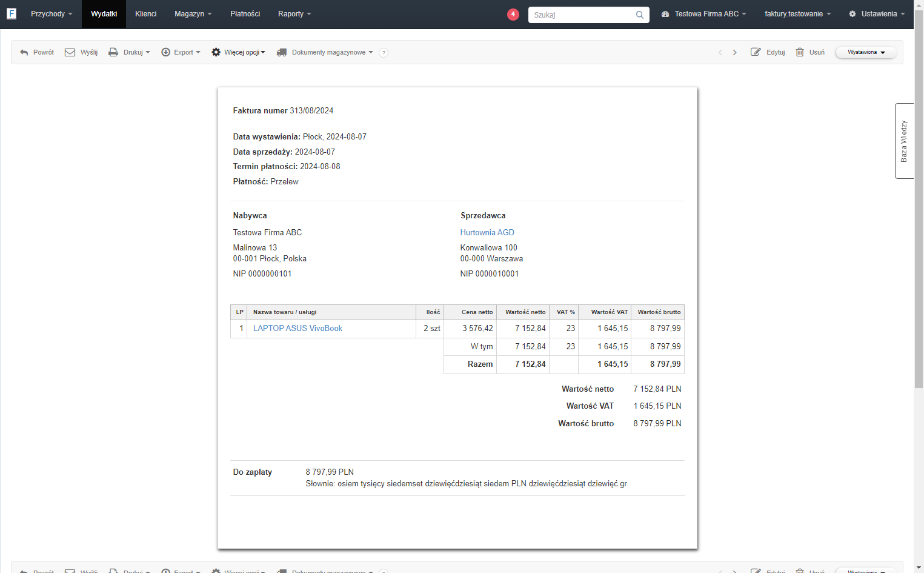Click the Dokumenty magazynowe label text
Image resolution: width=924 pixels, height=573 pixels.
(x=329, y=53)
